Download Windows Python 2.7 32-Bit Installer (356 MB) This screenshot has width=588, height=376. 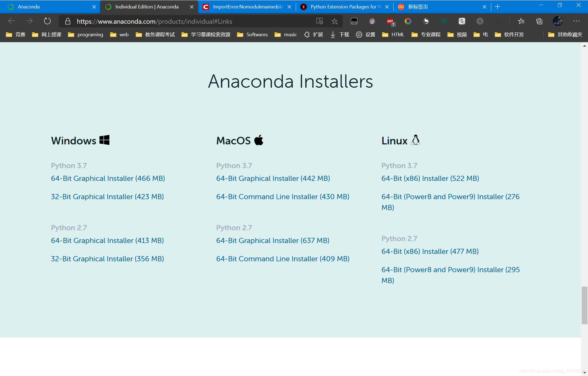(x=108, y=259)
